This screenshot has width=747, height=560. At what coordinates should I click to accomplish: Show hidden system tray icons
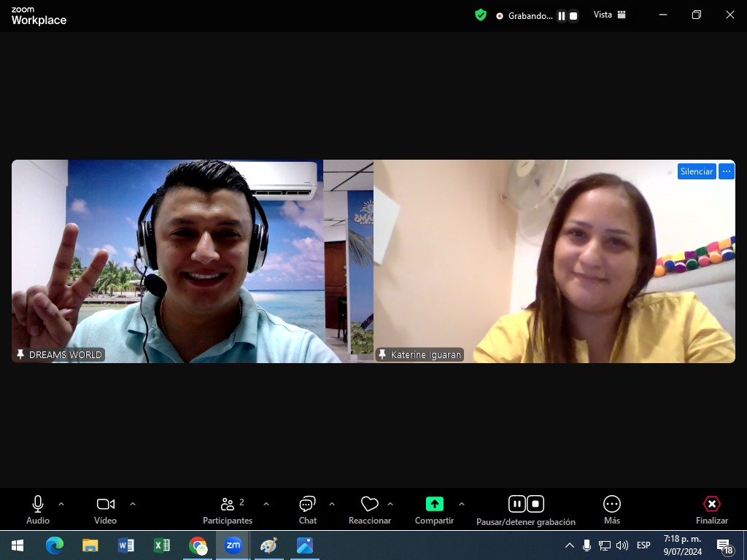pyautogui.click(x=569, y=545)
